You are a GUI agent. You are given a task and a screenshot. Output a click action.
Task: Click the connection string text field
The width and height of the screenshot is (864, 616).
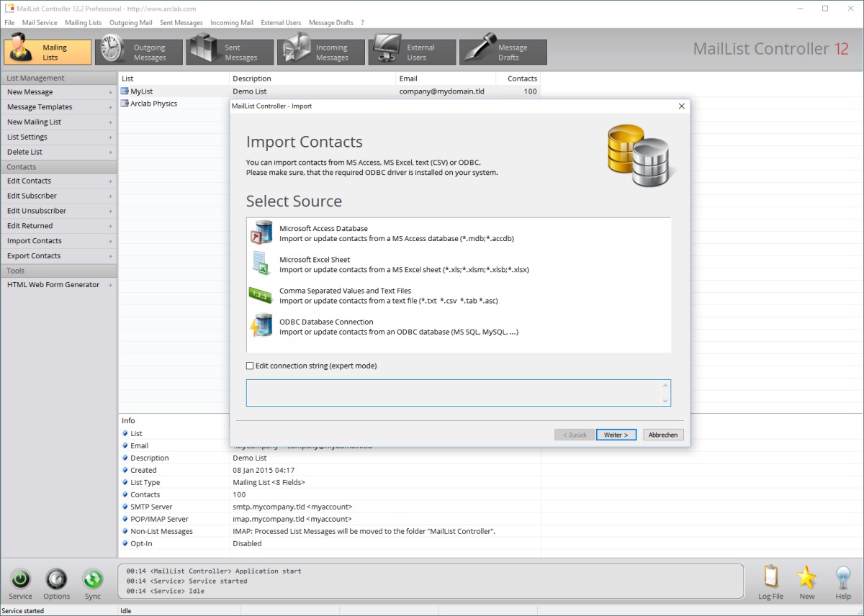[x=458, y=393]
